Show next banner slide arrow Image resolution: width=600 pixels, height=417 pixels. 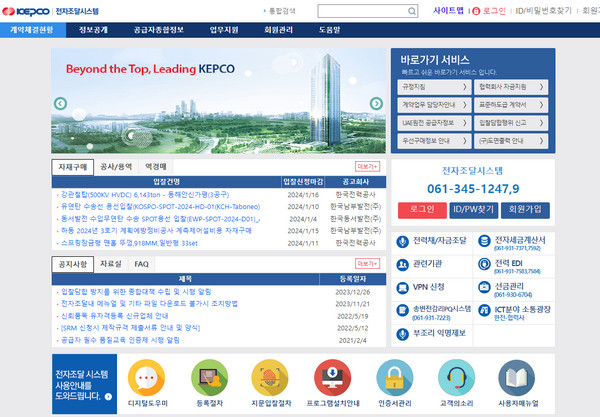click(x=377, y=103)
